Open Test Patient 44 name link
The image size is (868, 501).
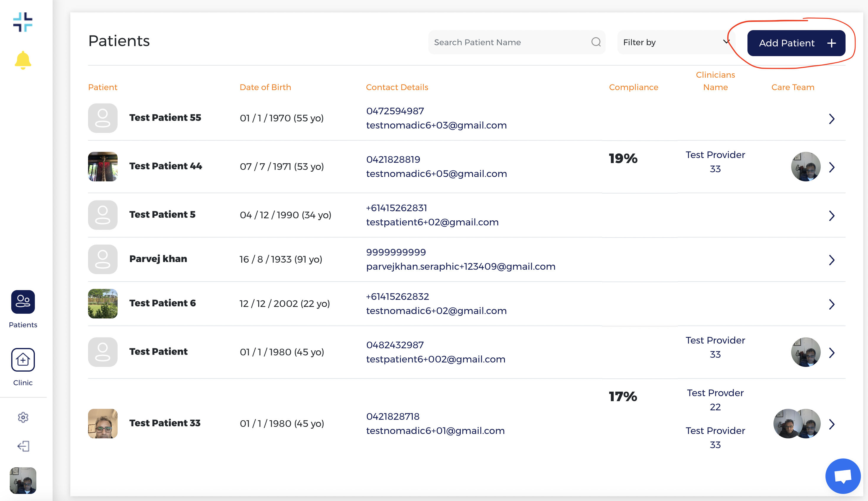(x=165, y=166)
